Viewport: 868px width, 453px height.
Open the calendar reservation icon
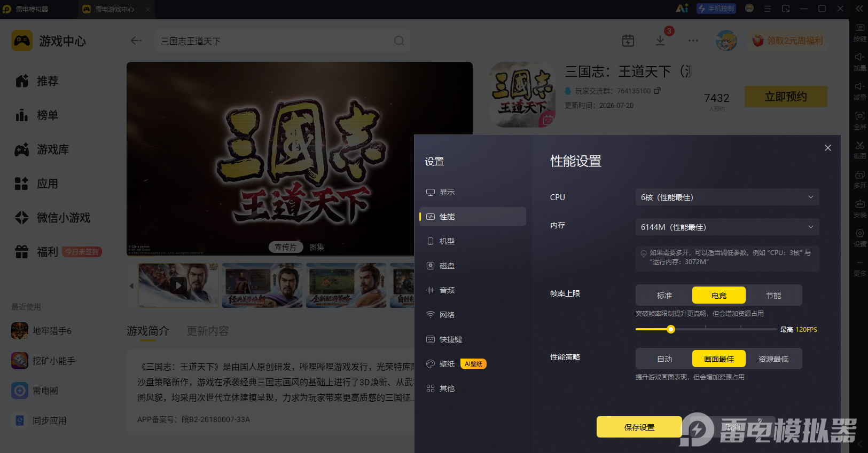[628, 41]
